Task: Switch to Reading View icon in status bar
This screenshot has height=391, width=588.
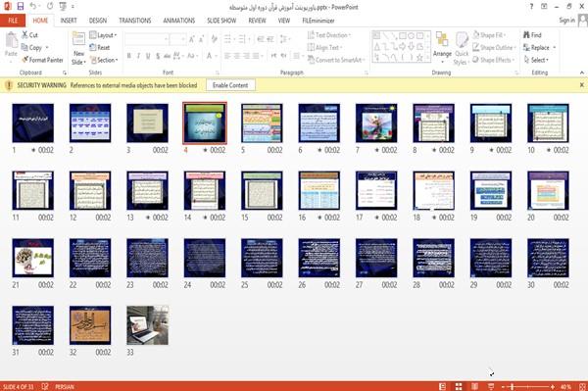Action: pos(474,386)
